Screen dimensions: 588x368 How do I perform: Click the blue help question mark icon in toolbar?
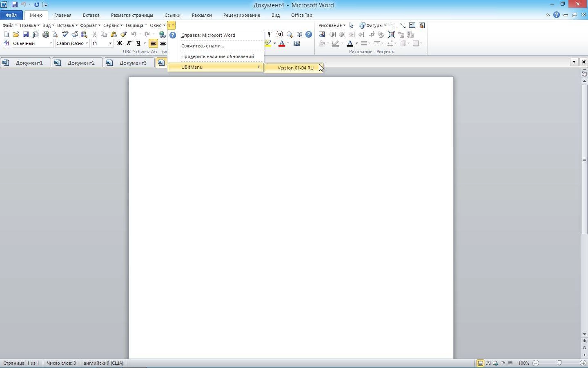309,35
